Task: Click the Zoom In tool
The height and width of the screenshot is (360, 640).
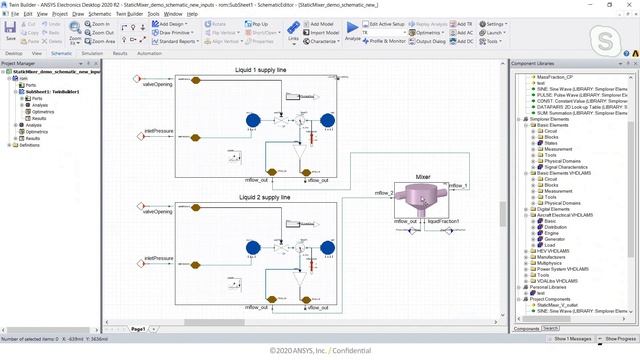Action: 97,24
